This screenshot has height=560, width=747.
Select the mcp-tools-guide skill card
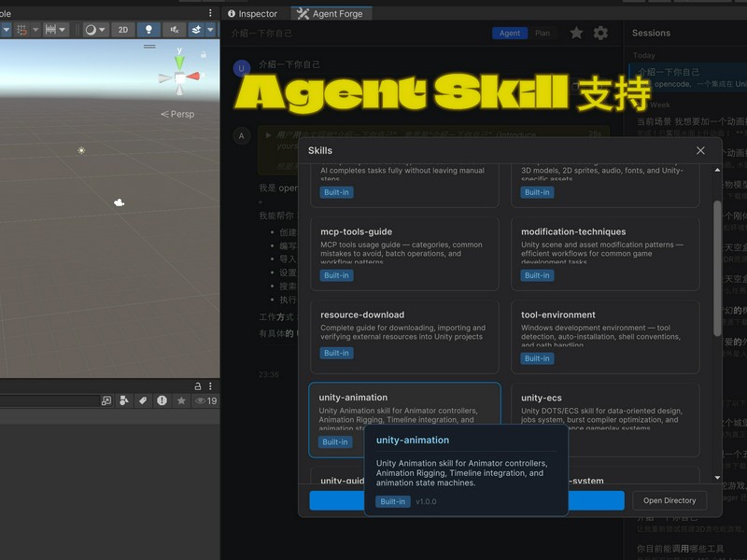pyautogui.click(x=404, y=254)
